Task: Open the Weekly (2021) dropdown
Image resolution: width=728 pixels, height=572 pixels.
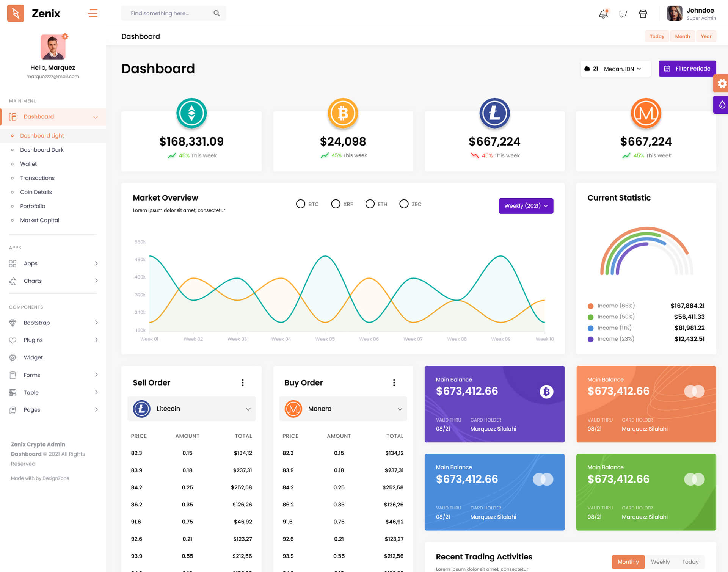Action: point(526,206)
